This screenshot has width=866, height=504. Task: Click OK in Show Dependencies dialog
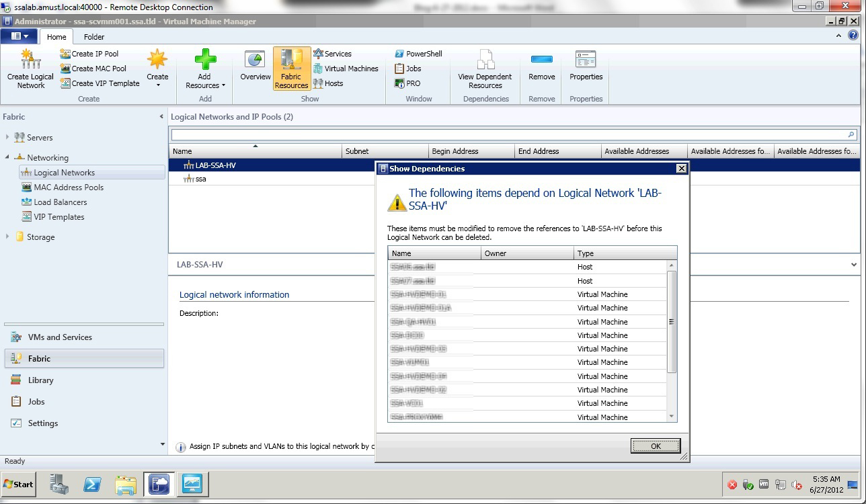click(656, 446)
